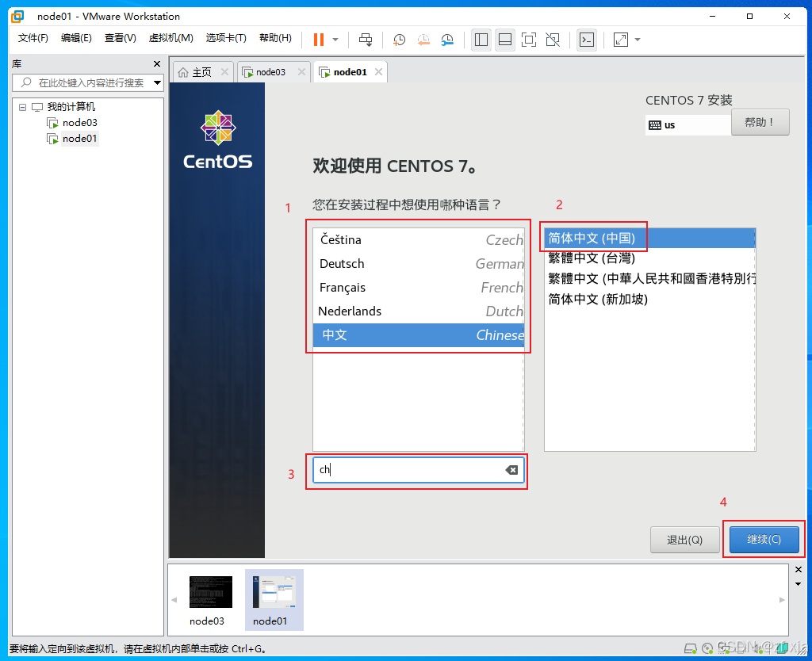Toggle the library sidebar view
The width and height of the screenshot is (812, 661).
(481, 40)
